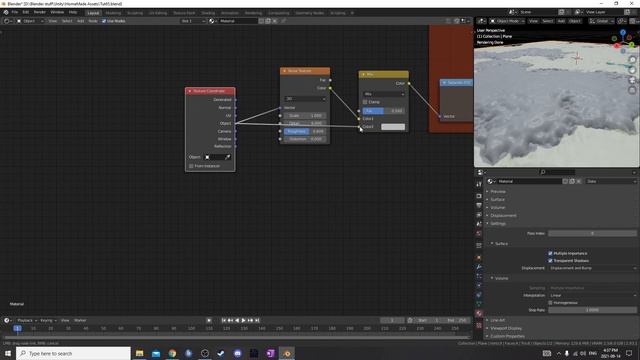Open Google Chrome from the taskbar
This screenshot has width=640, height=360.
(172, 353)
